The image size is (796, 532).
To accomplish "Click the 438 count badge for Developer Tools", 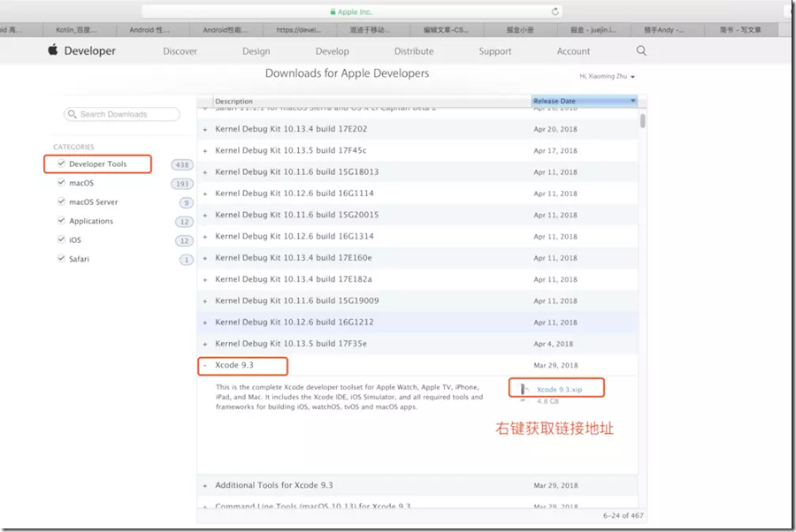I will tap(181, 164).
